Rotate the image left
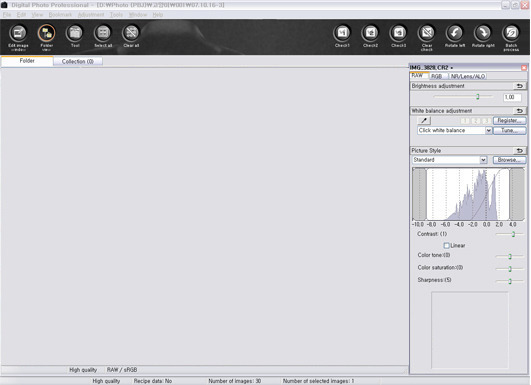This screenshot has height=385, width=531. [x=455, y=33]
